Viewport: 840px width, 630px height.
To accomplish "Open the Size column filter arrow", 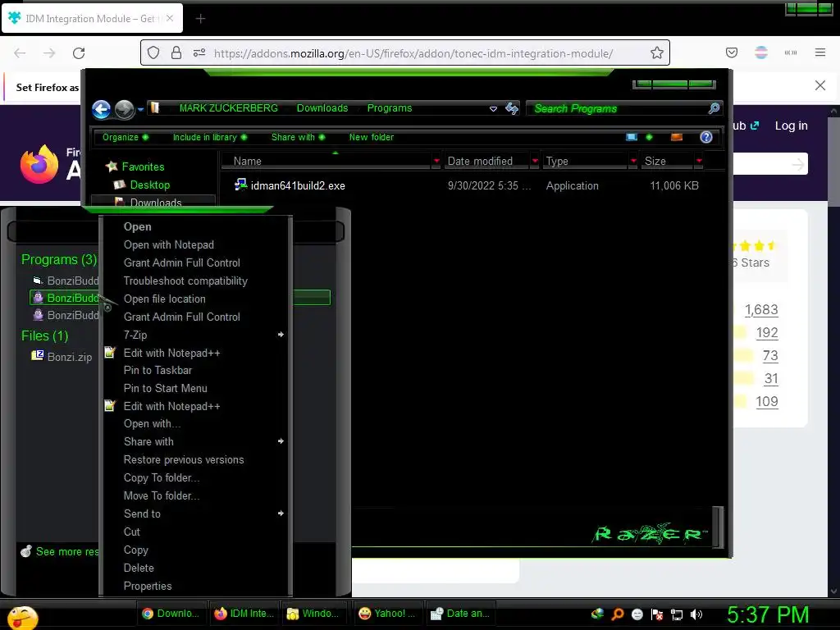I will [x=699, y=162].
